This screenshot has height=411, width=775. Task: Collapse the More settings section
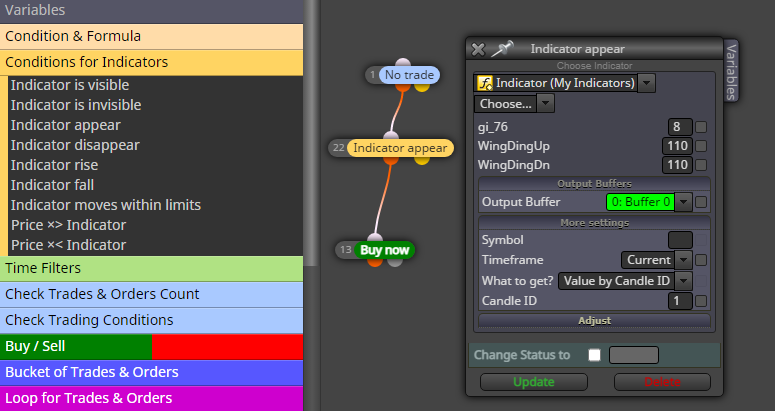click(594, 223)
